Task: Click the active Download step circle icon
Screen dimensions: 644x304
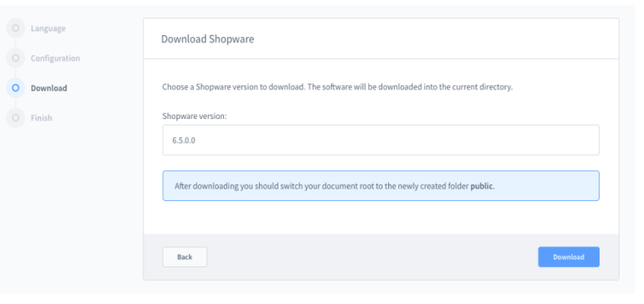Action: pos(16,88)
